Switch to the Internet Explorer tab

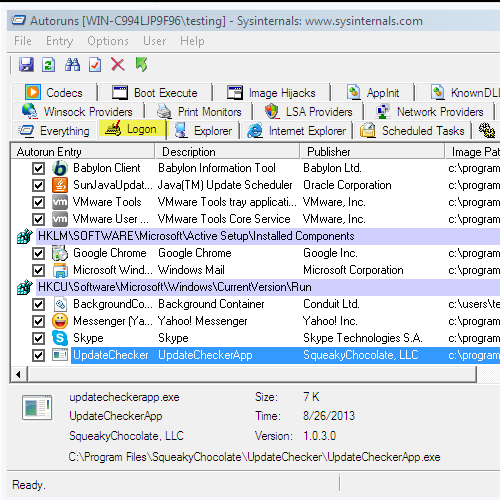[x=296, y=130]
